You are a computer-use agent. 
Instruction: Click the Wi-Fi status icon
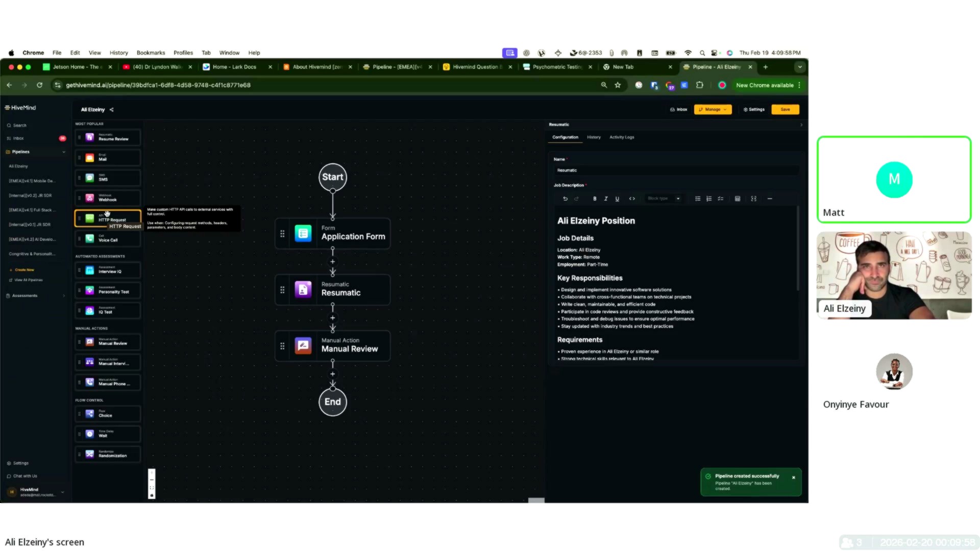click(x=688, y=53)
